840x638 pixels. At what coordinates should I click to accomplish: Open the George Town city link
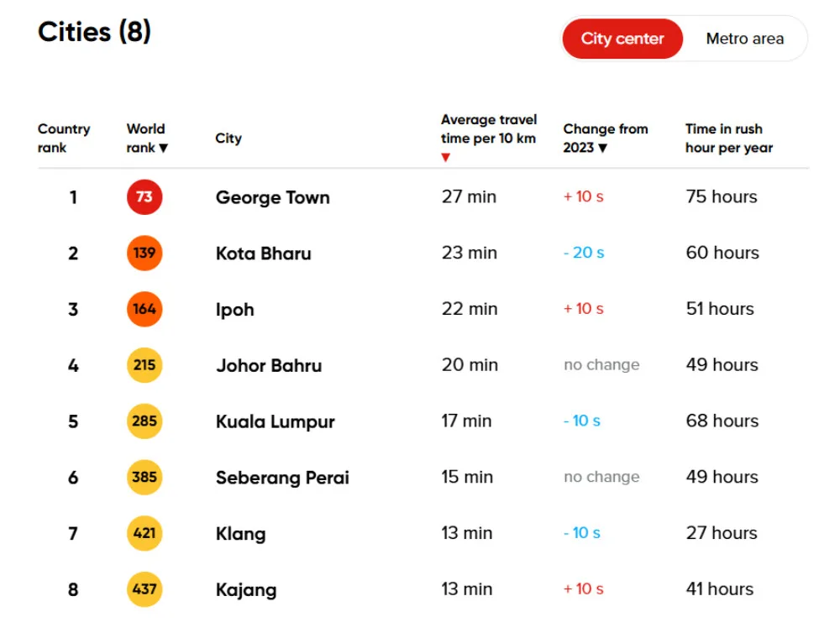pyautogui.click(x=272, y=198)
